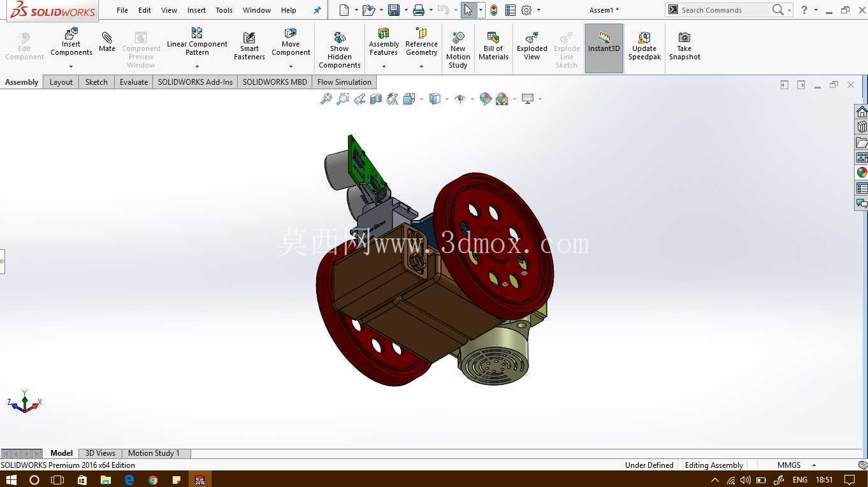Click Display Style cube icon
The width and height of the screenshot is (868, 487).
(435, 99)
